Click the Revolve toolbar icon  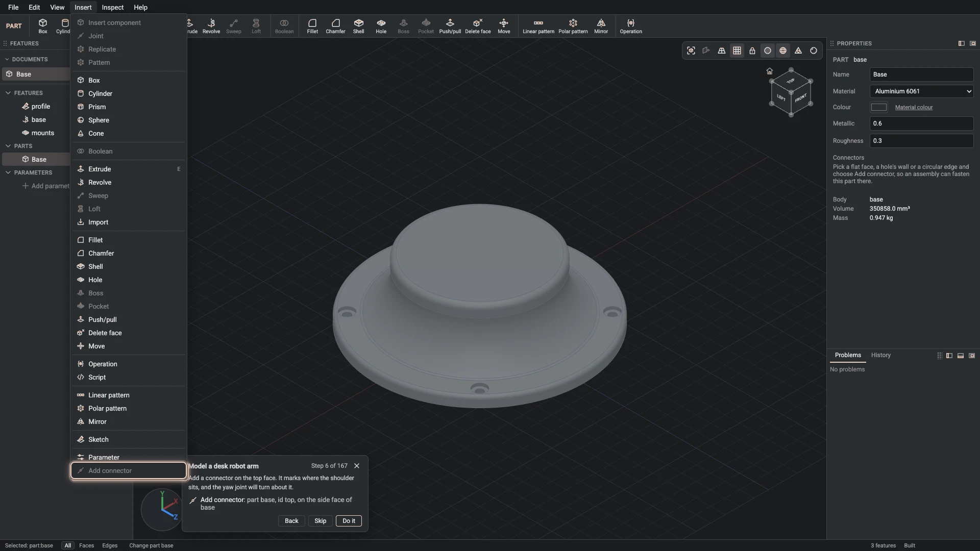click(x=211, y=26)
